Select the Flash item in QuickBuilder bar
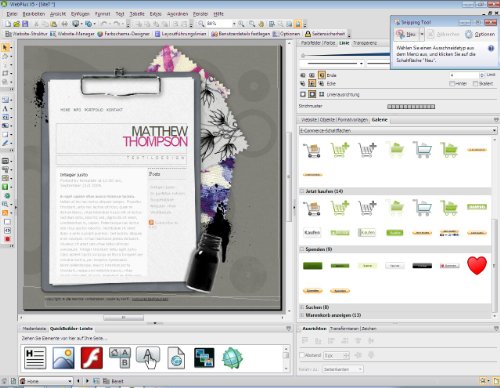Image resolution: width=500 pixels, height=388 pixels. (x=92, y=358)
